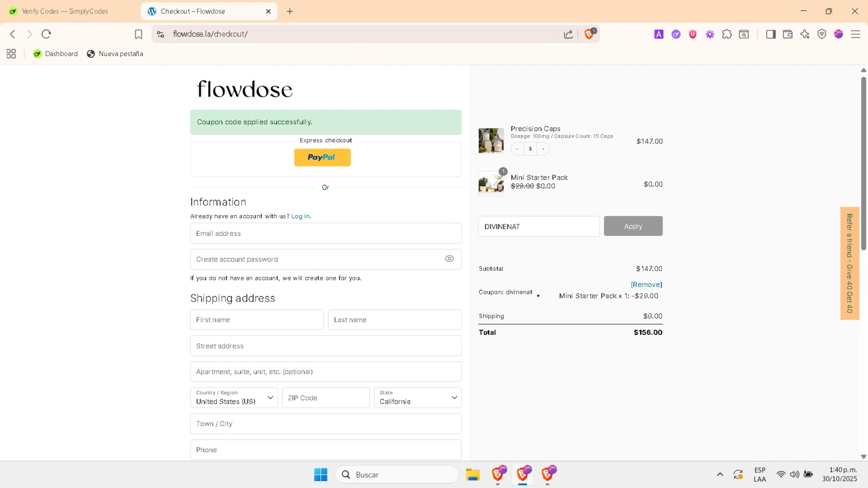Focus the Apartment, suite, unit field
Viewport: 868px width, 488px height.
pyautogui.click(x=326, y=372)
